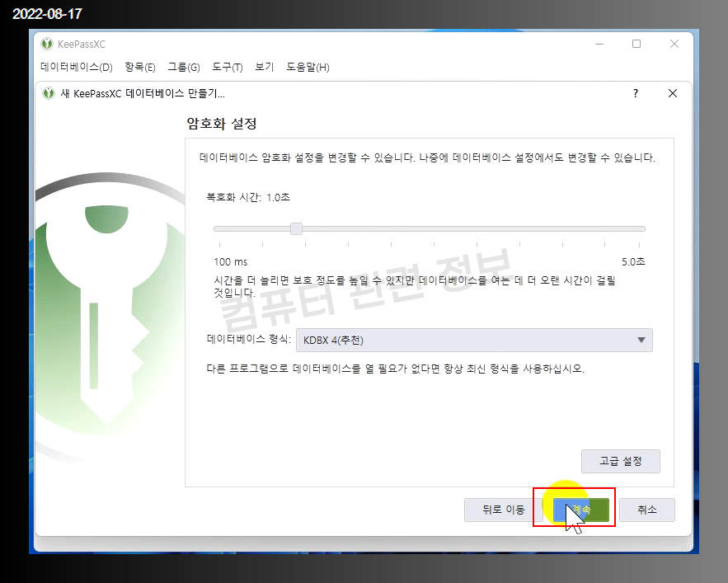The image size is (728, 583).
Task: Open the 도구(T) menu
Action: pos(227,68)
